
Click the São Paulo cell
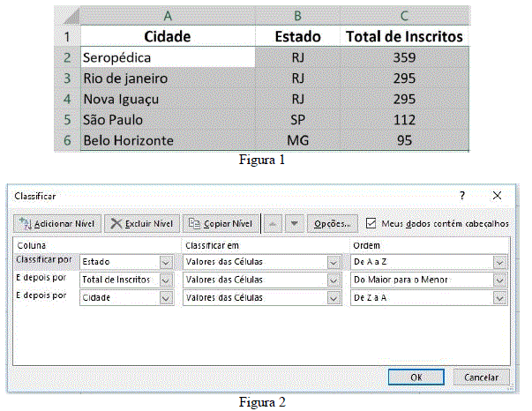tap(168, 120)
